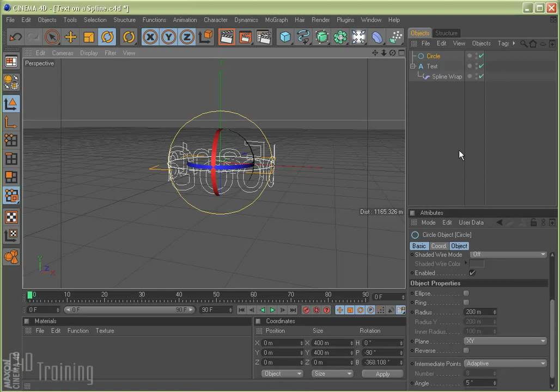
Task: Select Use Points tool
Action: (11, 140)
